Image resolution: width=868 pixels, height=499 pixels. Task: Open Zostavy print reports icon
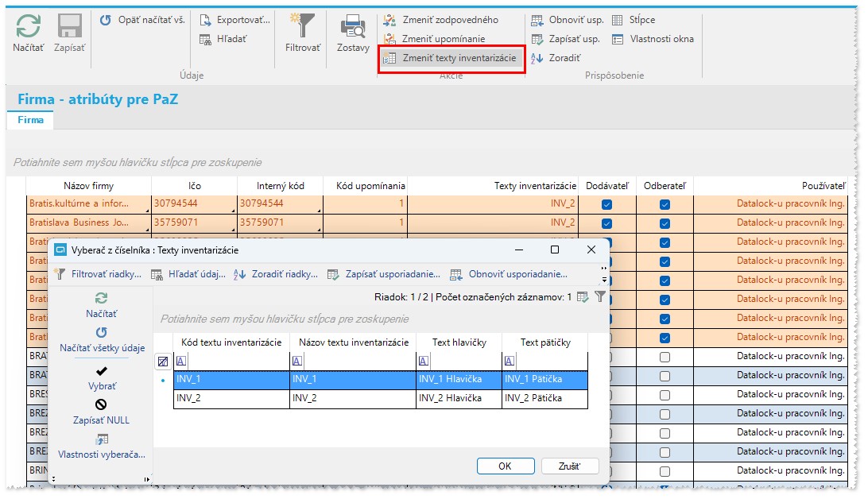[x=353, y=26]
